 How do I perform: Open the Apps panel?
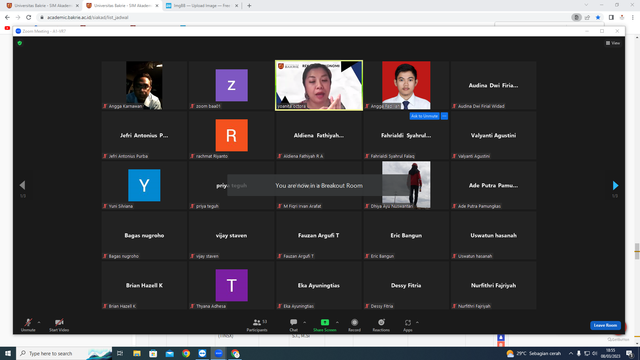pyautogui.click(x=408, y=325)
